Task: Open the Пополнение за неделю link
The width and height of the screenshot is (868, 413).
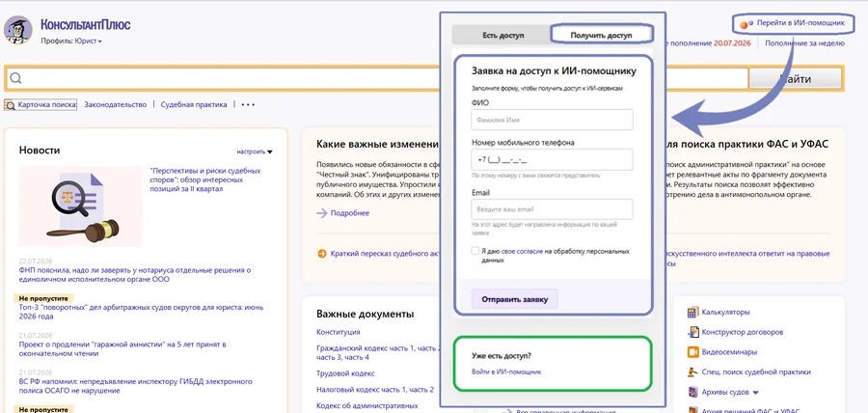Action: pos(805,43)
